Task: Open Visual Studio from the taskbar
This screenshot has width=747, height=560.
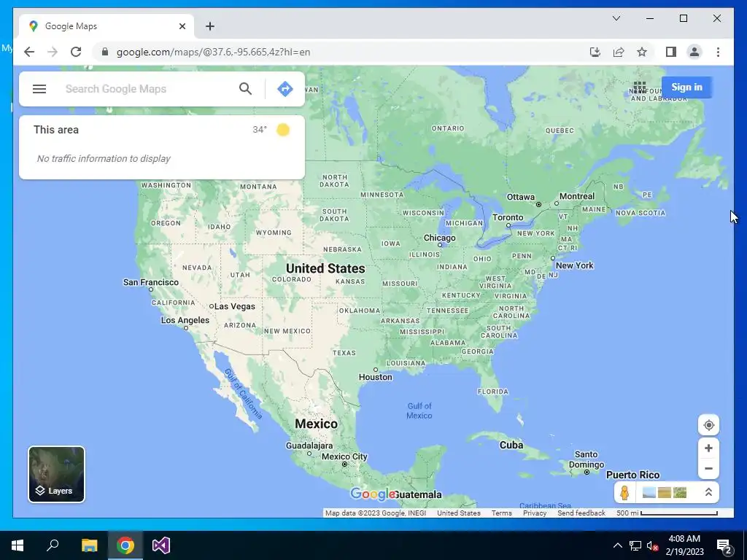Action: [x=161, y=545]
